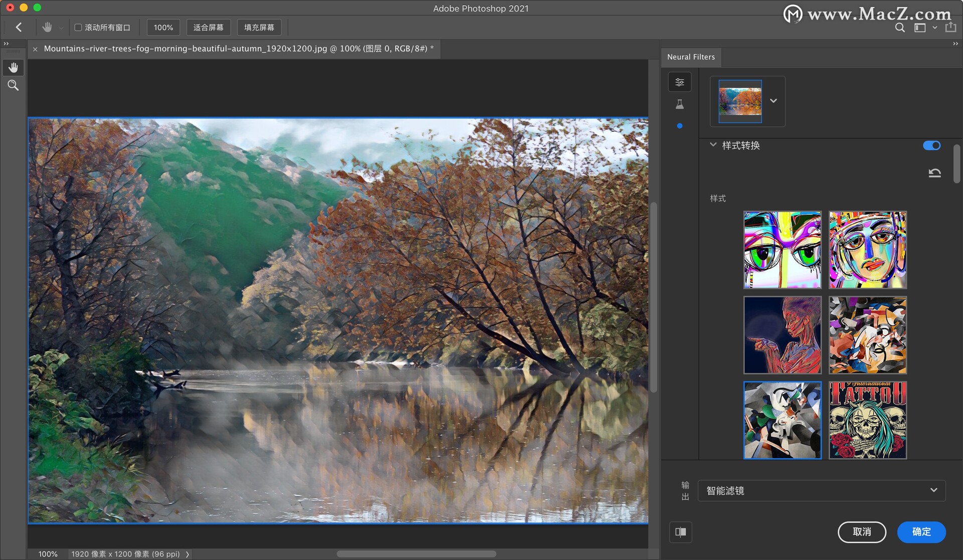This screenshot has height=560, width=963.
Task: Select the Hand tool in toolbox
Action: click(x=13, y=68)
